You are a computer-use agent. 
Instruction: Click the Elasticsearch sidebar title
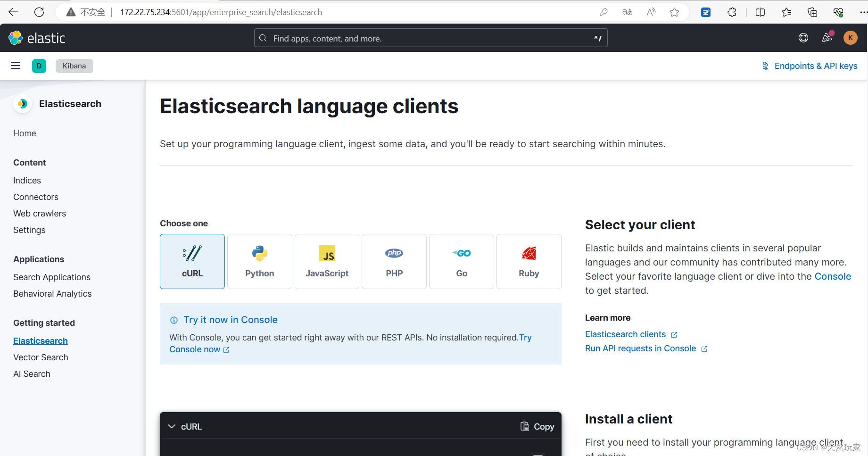coord(70,104)
